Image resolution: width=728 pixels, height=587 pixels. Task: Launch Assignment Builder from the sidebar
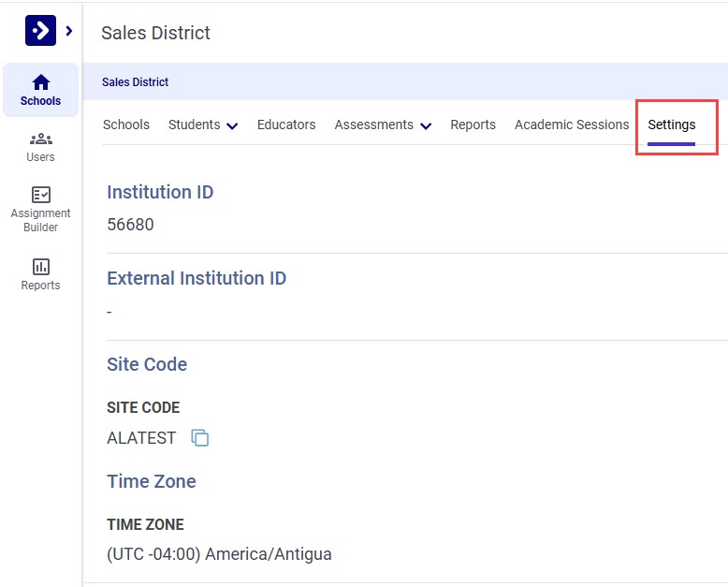tap(40, 209)
